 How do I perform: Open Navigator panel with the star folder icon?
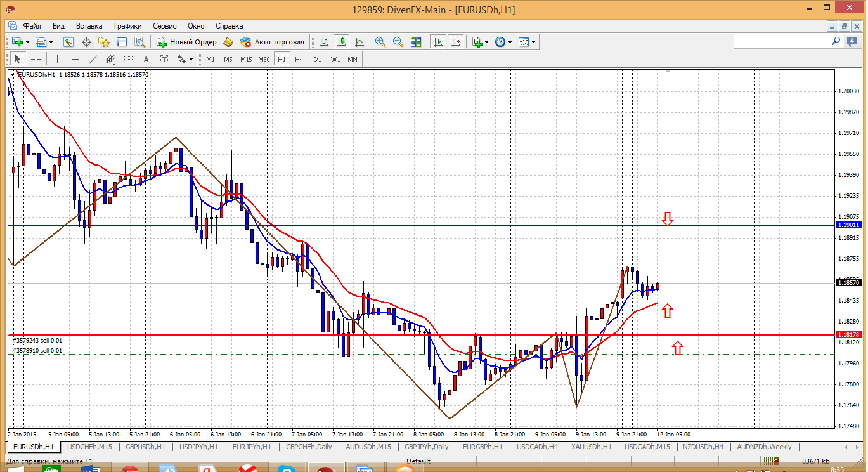[x=104, y=42]
